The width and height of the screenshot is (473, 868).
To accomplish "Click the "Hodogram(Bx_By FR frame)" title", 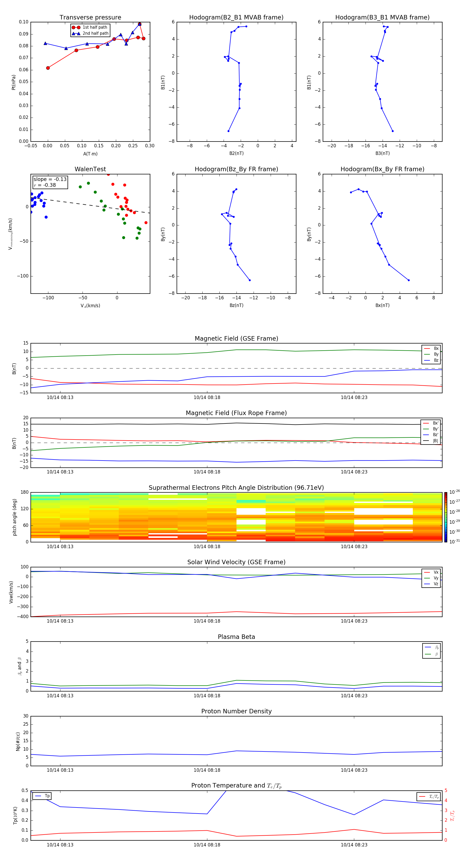I will (382, 169).
